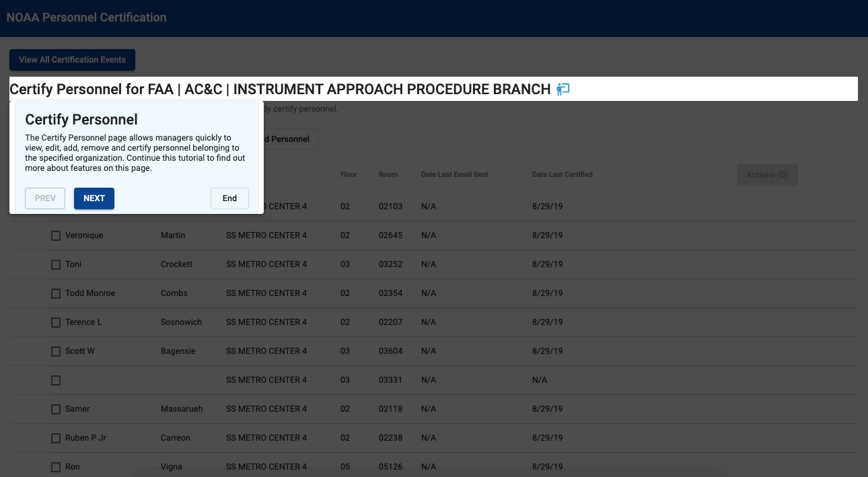Click the last name Massarueh
Image resolution: width=868 pixels, height=477 pixels.
(182, 409)
